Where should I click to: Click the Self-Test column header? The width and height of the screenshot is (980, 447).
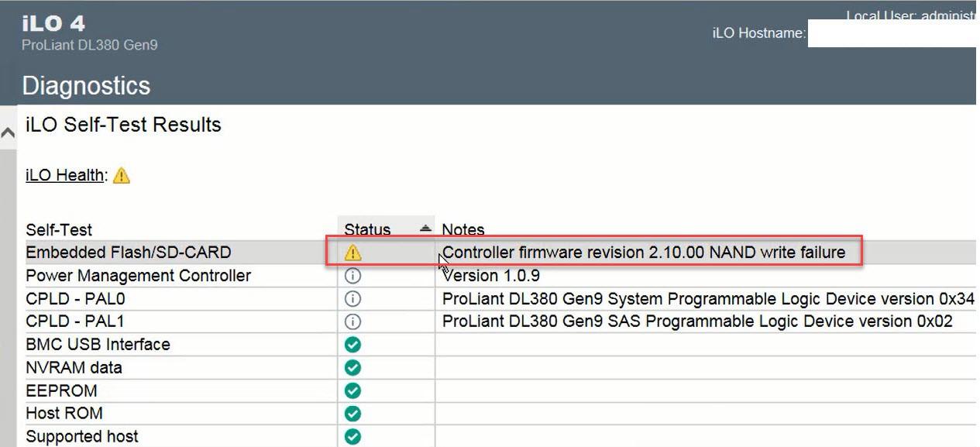(x=59, y=230)
